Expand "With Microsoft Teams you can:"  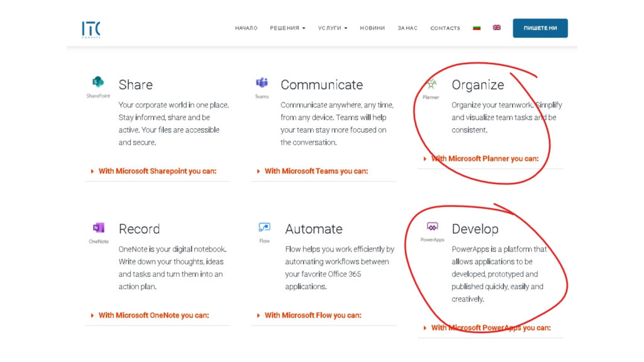[x=316, y=171]
